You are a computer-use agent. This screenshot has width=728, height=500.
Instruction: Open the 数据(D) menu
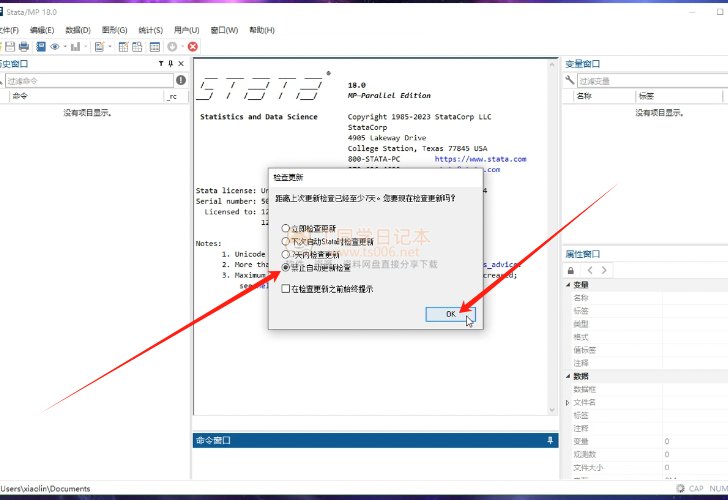coord(78,30)
